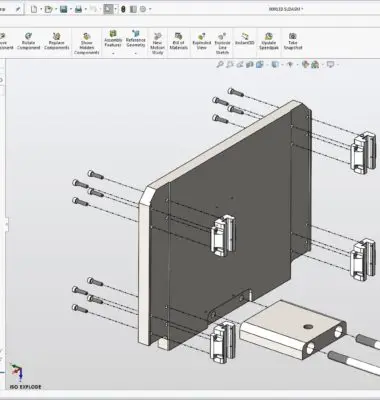Expand the Reference Geometry dropdown arrow

(x=135, y=54)
